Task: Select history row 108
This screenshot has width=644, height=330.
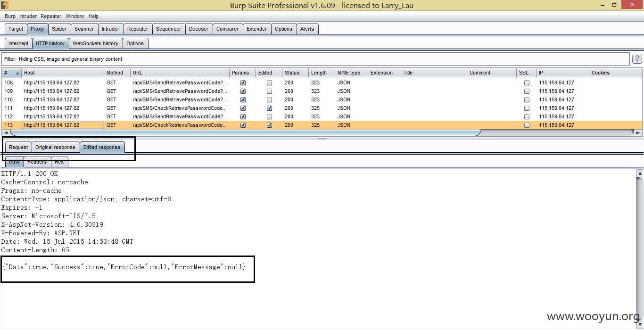Action: [x=322, y=82]
